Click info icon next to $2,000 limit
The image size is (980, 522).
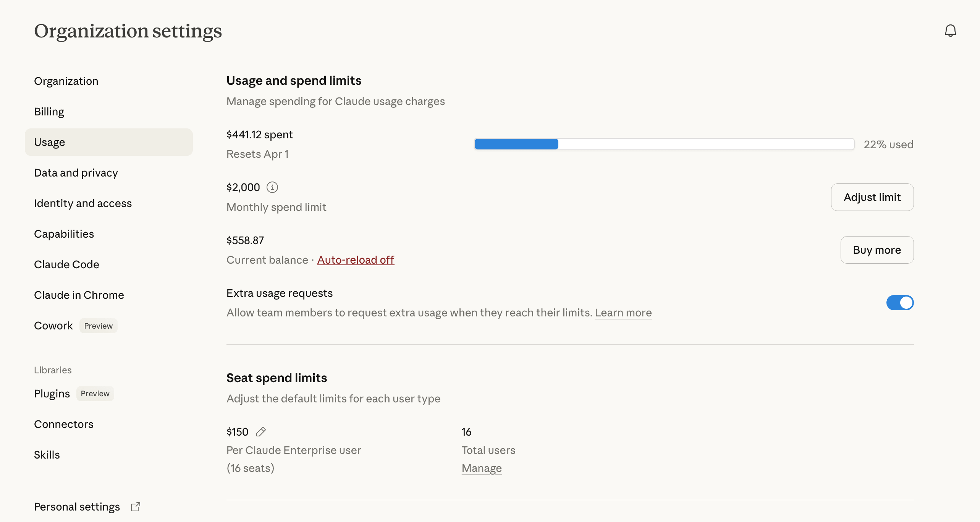pyautogui.click(x=272, y=187)
